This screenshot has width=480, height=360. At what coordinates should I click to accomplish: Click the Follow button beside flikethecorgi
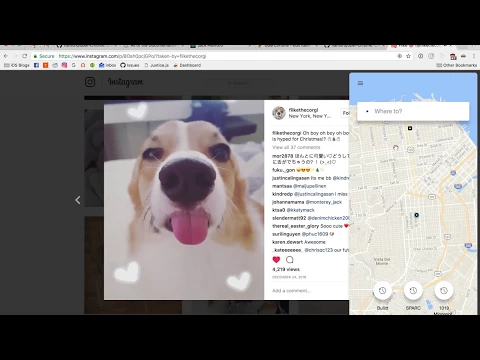coord(345,113)
